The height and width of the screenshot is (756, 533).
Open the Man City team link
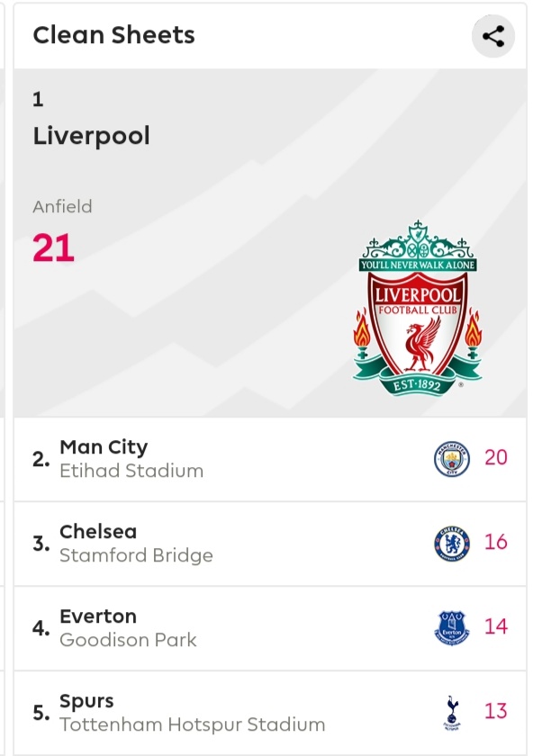tap(104, 447)
